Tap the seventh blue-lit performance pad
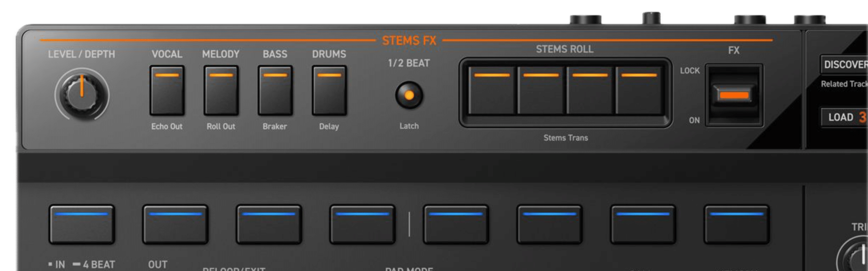 tap(643, 224)
